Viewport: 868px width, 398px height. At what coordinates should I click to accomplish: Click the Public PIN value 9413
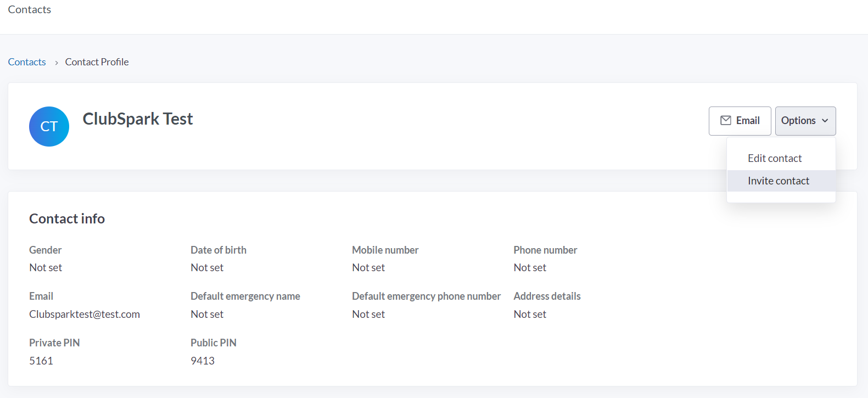click(x=203, y=361)
